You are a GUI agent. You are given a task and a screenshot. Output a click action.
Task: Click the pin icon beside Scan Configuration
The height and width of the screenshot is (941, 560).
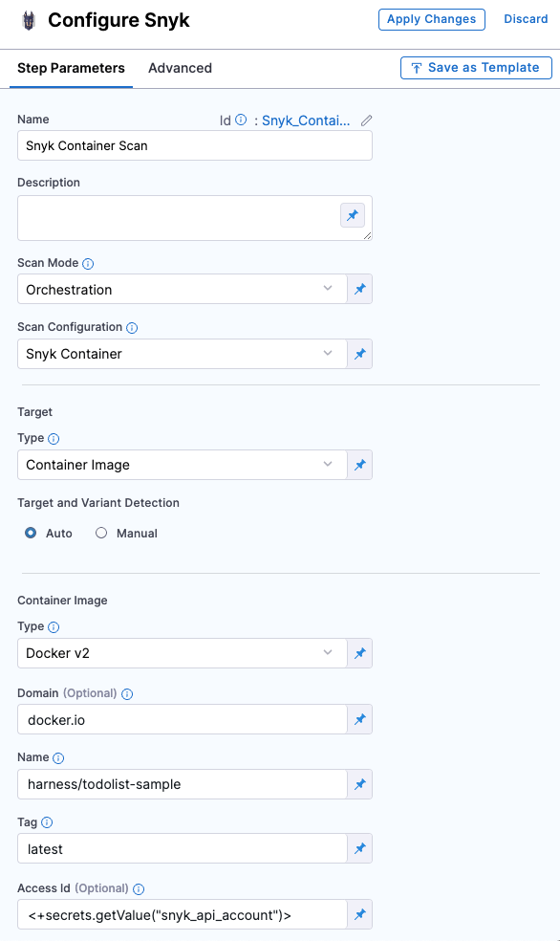pyautogui.click(x=359, y=354)
